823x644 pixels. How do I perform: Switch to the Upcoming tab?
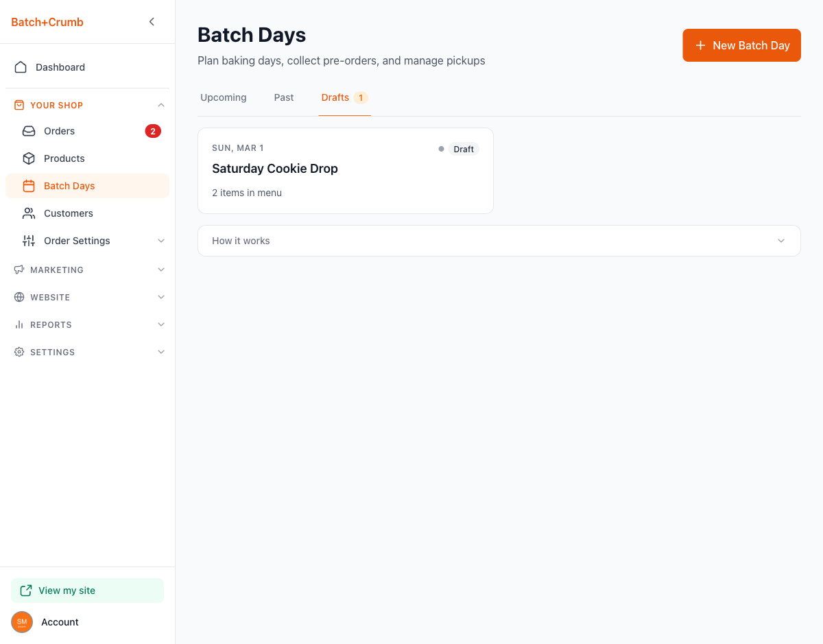223,97
